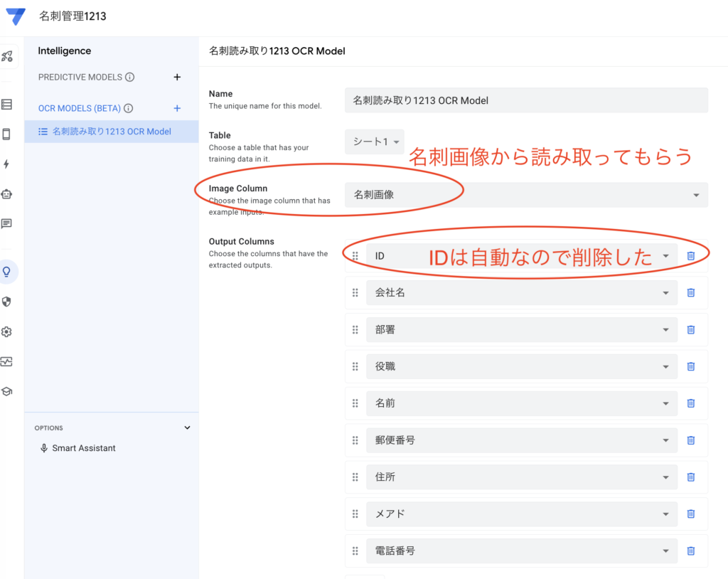Open the Image Column dropdown 名刺画像
Screen dimensions: 728x579
click(x=526, y=195)
